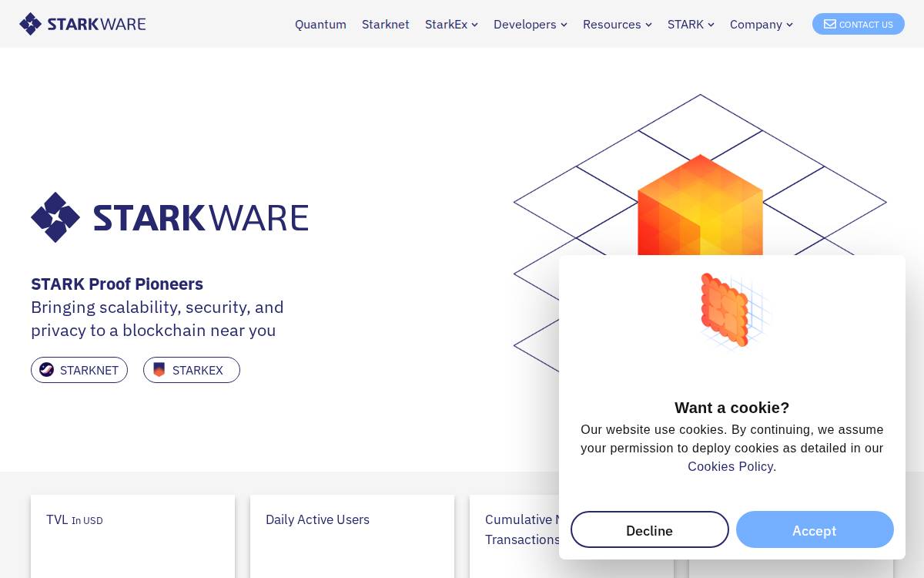Click the Starknet round logo icon
Image resolution: width=924 pixels, height=578 pixels.
click(47, 370)
